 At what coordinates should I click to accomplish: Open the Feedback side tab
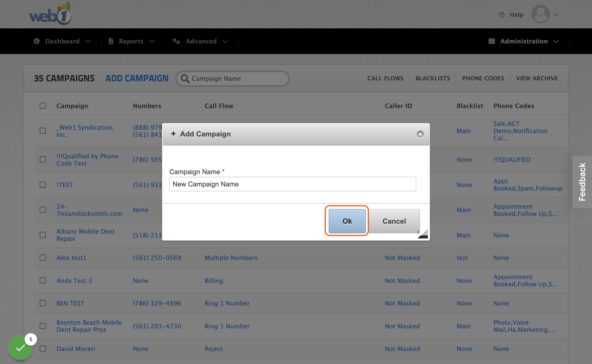pos(582,182)
